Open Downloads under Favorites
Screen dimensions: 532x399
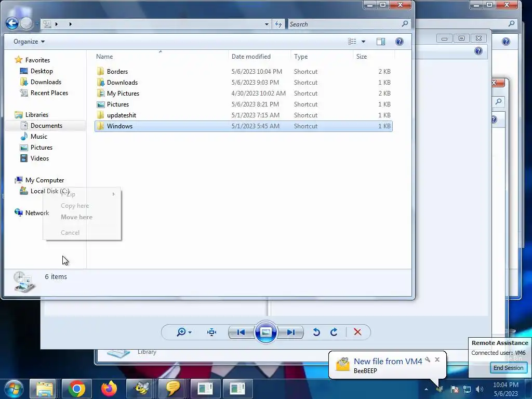tap(41, 82)
